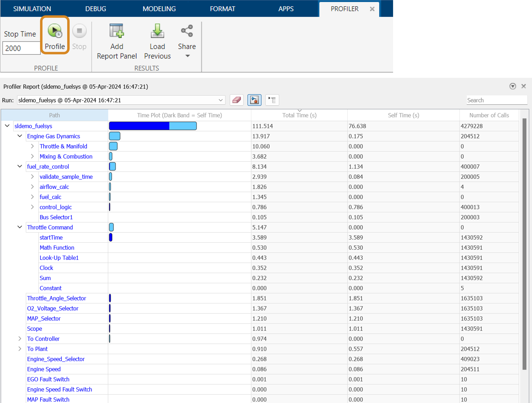The image size is (532, 403).
Task: Open the startTime block link
Action: click(x=51, y=238)
